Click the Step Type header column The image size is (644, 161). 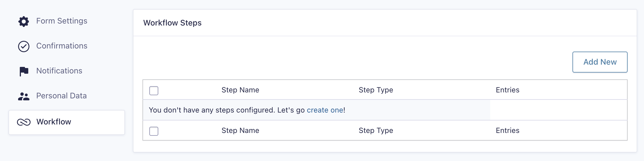pos(376,90)
